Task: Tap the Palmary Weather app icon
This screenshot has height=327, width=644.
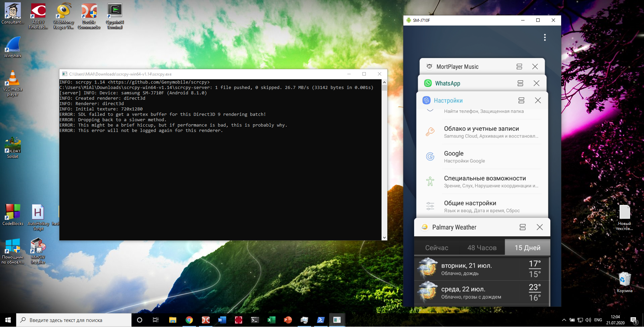Action: coord(425,227)
